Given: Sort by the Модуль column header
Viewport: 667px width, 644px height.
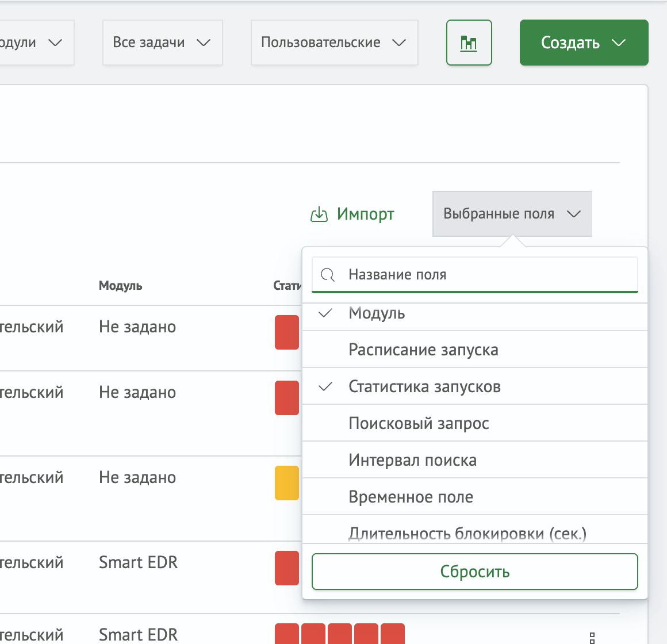Looking at the screenshot, I should pyautogui.click(x=120, y=285).
